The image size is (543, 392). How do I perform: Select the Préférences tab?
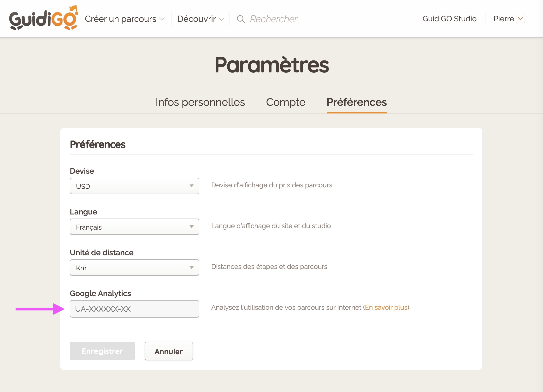[x=356, y=102]
